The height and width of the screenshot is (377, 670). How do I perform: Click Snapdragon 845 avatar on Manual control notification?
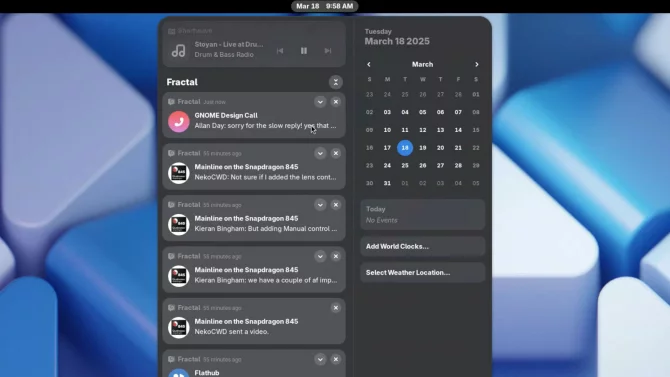pyautogui.click(x=179, y=224)
